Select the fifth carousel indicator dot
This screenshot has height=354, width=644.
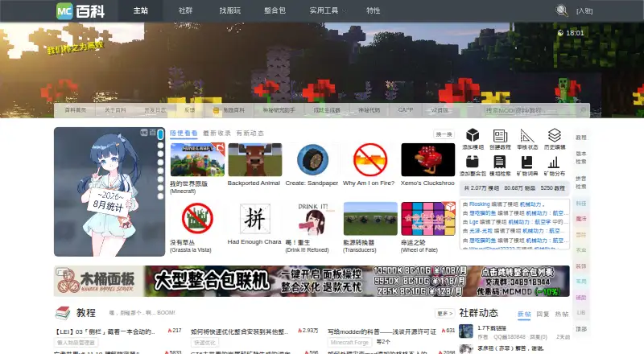click(x=160, y=171)
